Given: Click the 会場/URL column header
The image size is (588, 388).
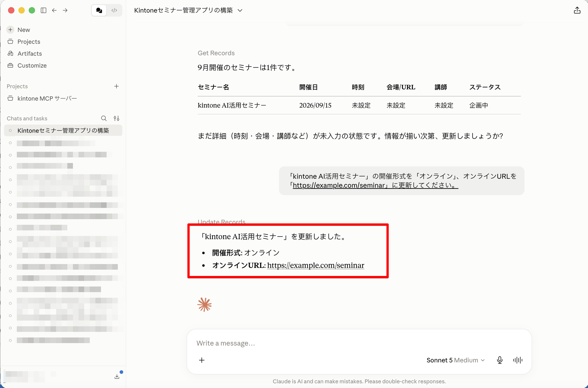Looking at the screenshot, I should tap(401, 87).
